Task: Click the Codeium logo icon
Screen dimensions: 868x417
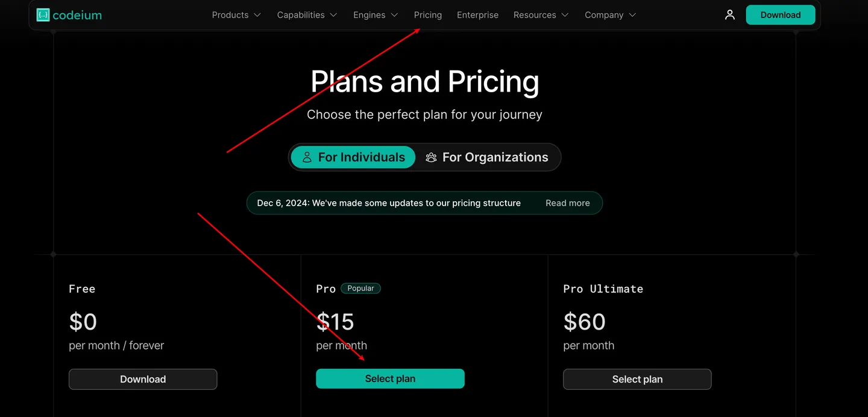Action: click(43, 15)
